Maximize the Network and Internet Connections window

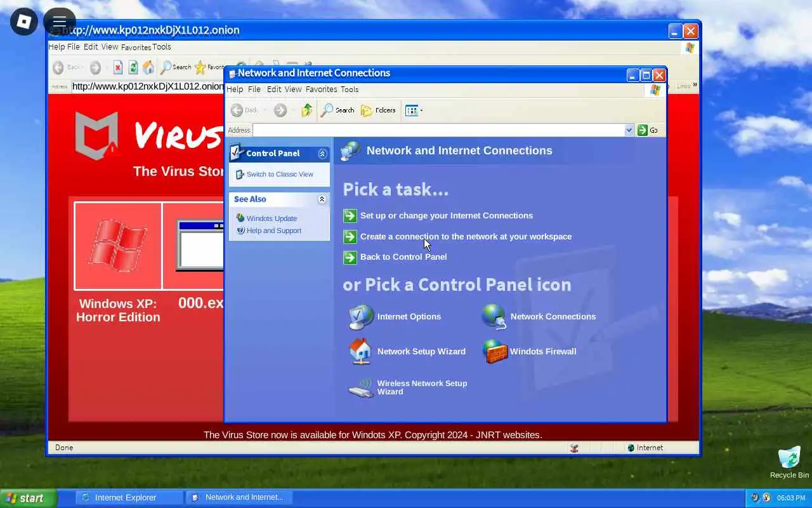[646, 75]
